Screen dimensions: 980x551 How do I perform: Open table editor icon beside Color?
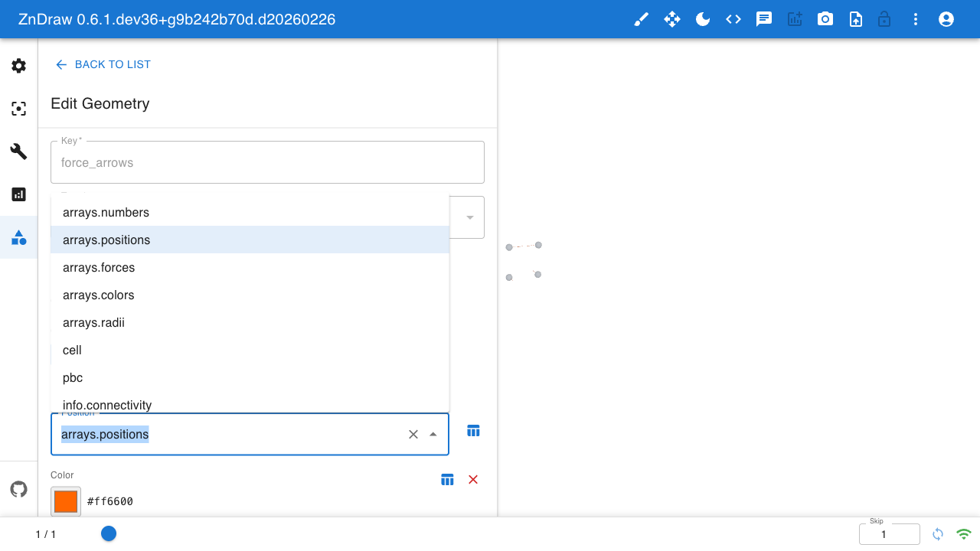pos(447,480)
